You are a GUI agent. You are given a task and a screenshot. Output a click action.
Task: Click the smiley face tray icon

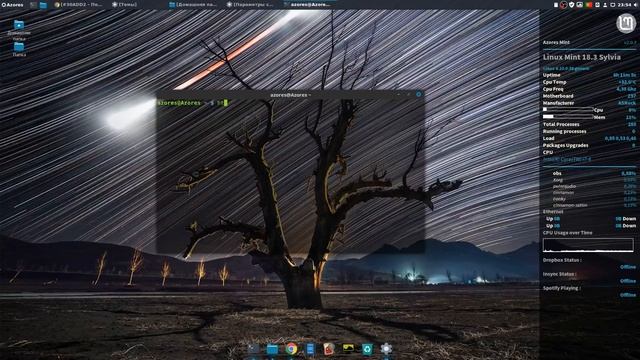tap(597, 5)
